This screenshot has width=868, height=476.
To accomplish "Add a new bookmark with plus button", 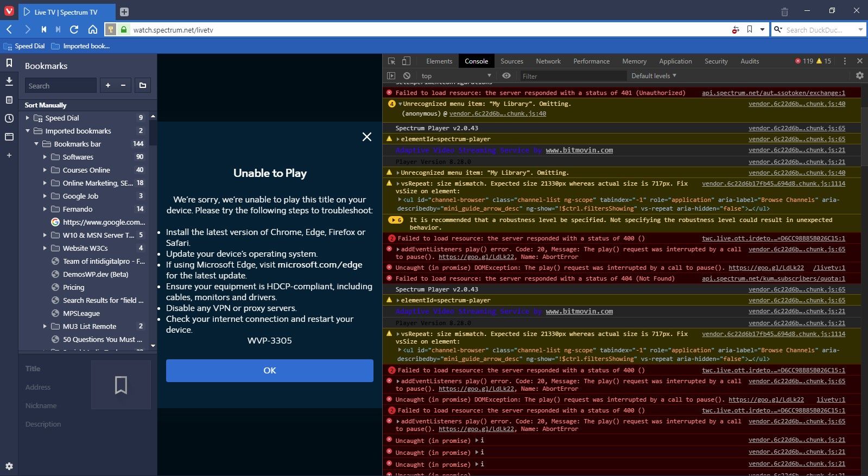I will pos(108,85).
